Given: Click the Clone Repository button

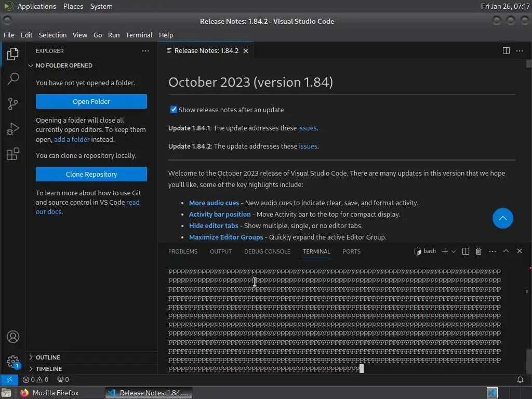Looking at the screenshot, I should pos(91,174).
